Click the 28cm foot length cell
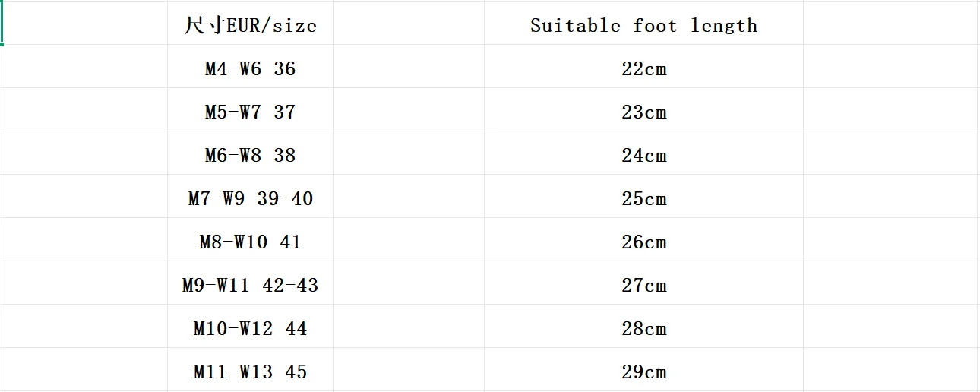This screenshot has width=980, height=392. pos(643,329)
